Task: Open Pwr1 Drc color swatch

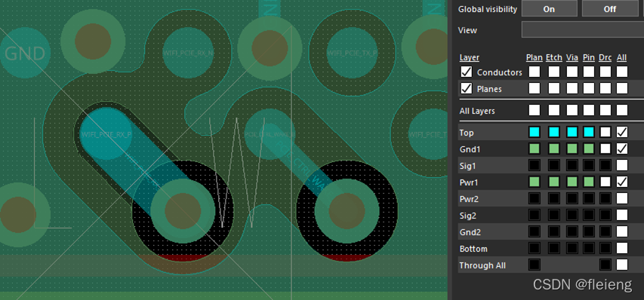Action: coord(605,182)
